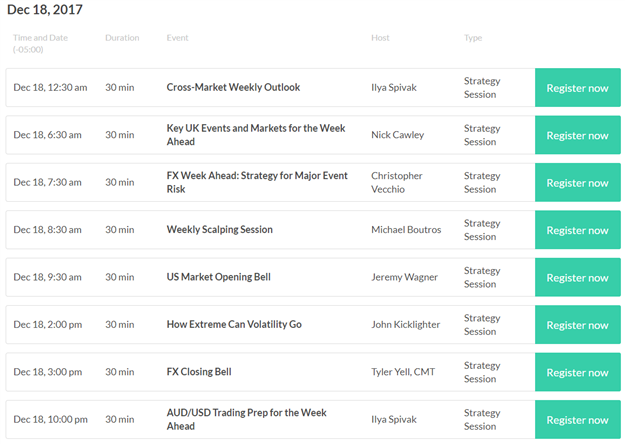Click host name Christopher Vecchio

(x=397, y=182)
